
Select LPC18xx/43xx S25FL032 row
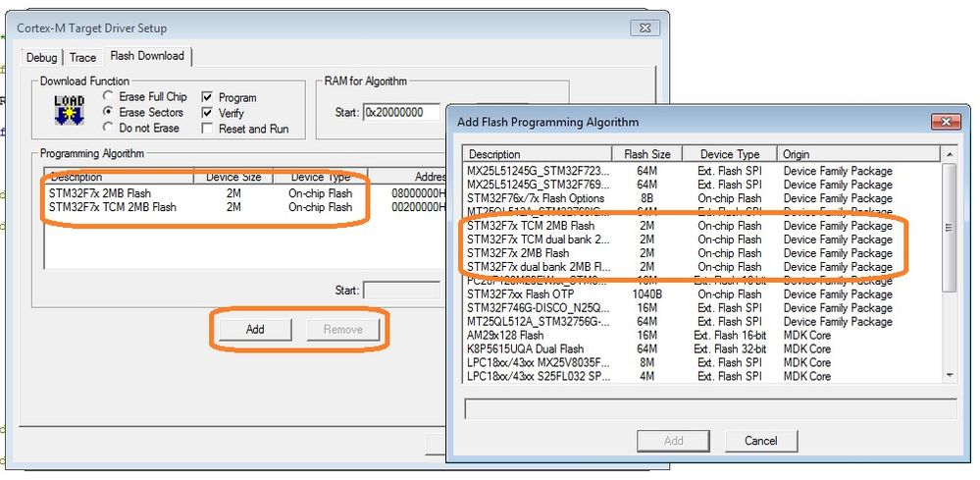tap(701, 376)
